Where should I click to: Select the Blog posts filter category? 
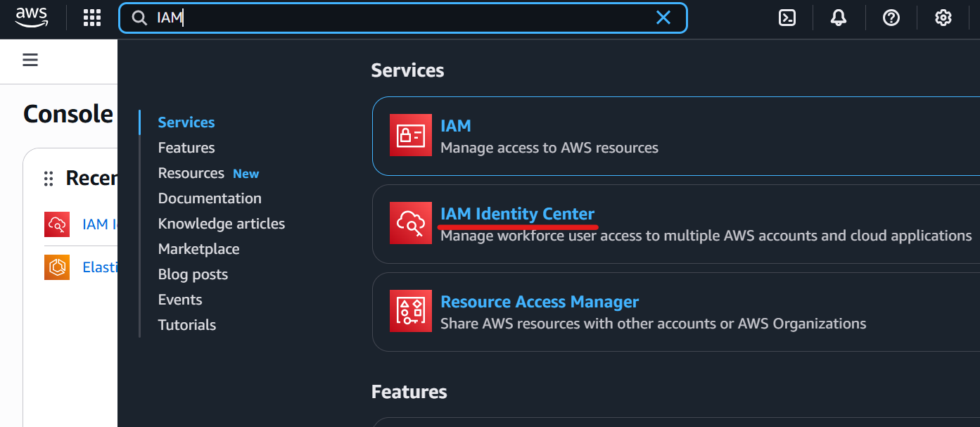(193, 274)
